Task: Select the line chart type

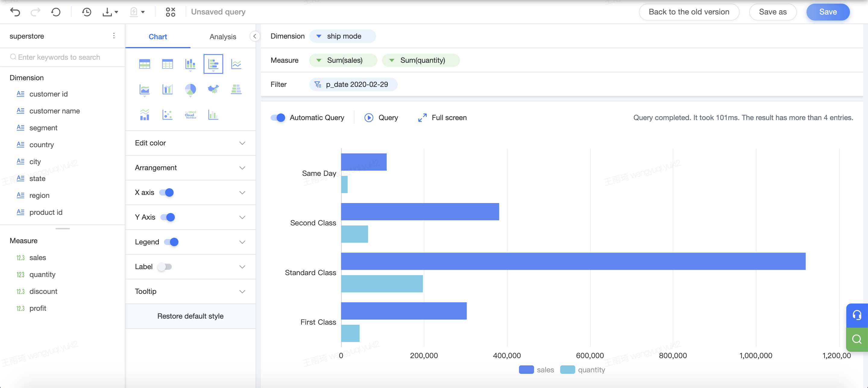Action: click(236, 64)
